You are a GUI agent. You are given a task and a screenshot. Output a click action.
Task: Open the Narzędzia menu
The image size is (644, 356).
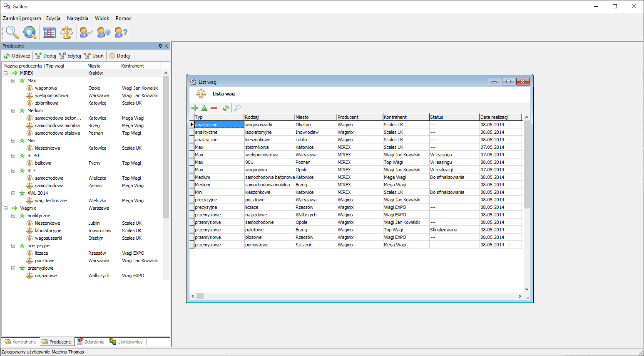click(x=77, y=18)
